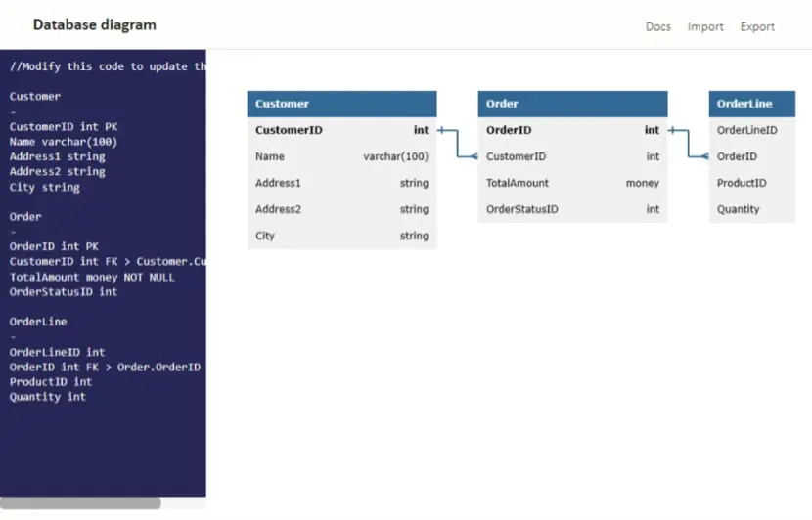Screen dimensions: 812x520
Task: Select the Order table header
Action: point(572,104)
